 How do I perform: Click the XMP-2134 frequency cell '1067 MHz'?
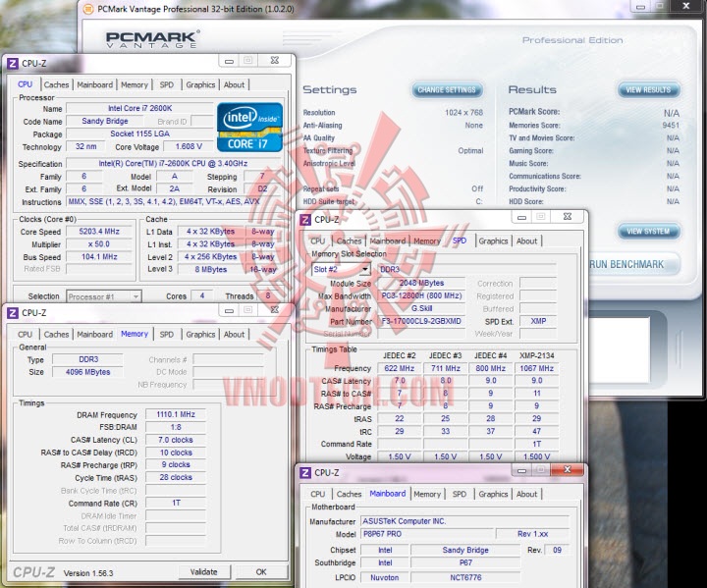click(x=536, y=368)
